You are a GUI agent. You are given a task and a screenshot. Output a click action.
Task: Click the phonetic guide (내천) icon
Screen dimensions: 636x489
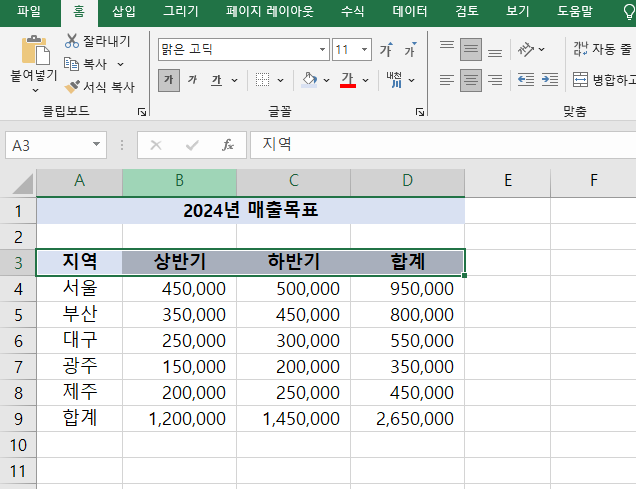pos(394,80)
